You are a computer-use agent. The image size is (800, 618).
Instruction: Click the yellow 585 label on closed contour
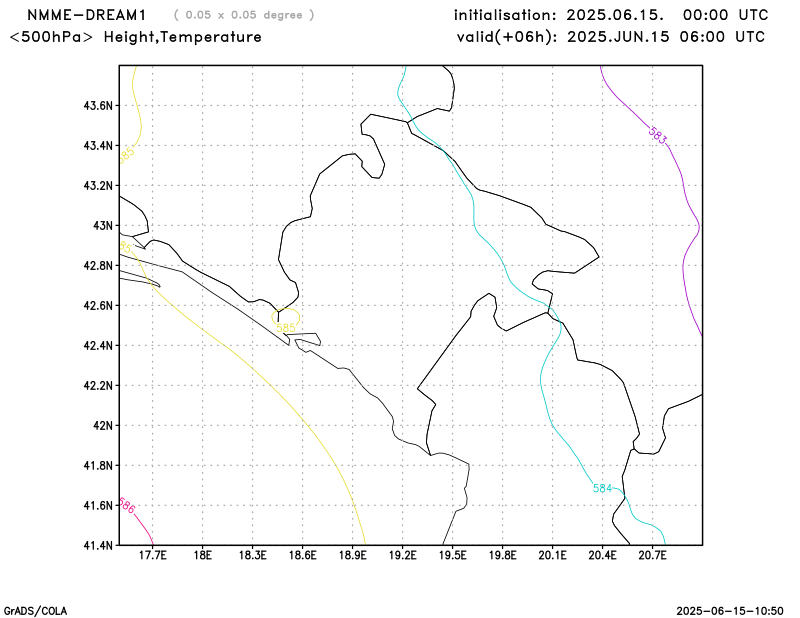pyautogui.click(x=286, y=328)
